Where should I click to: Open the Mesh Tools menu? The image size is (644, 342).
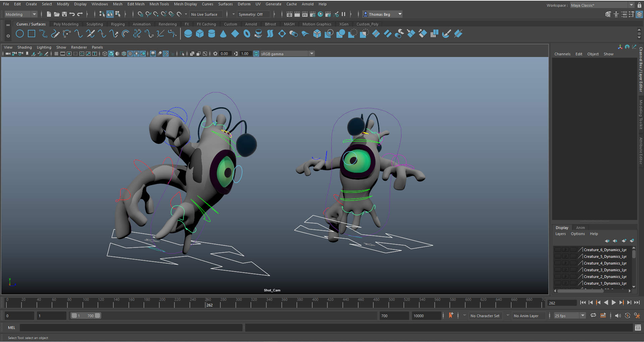click(159, 4)
